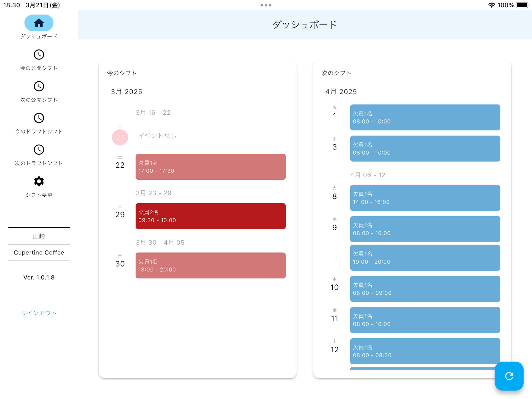Select date 3 in 次のシフト
The image size is (532, 399).
coord(334,147)
